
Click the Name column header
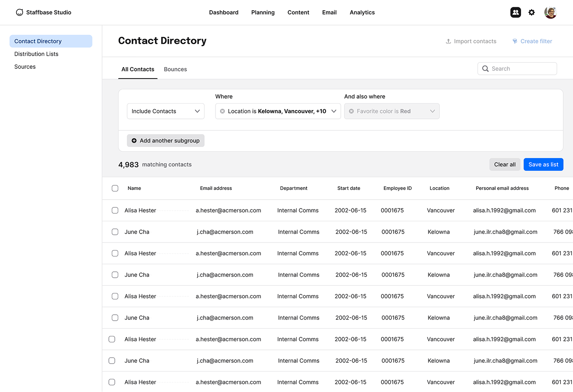point(134,188)
